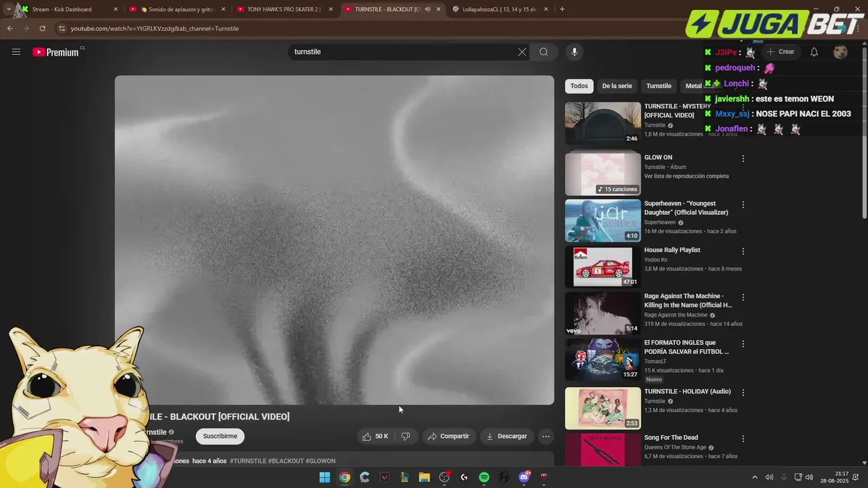Image resolution: width=868 pixels, height=488 pixels.
Task: Like the video (50 K thumbs up)
Action: (x=376, y=436)
